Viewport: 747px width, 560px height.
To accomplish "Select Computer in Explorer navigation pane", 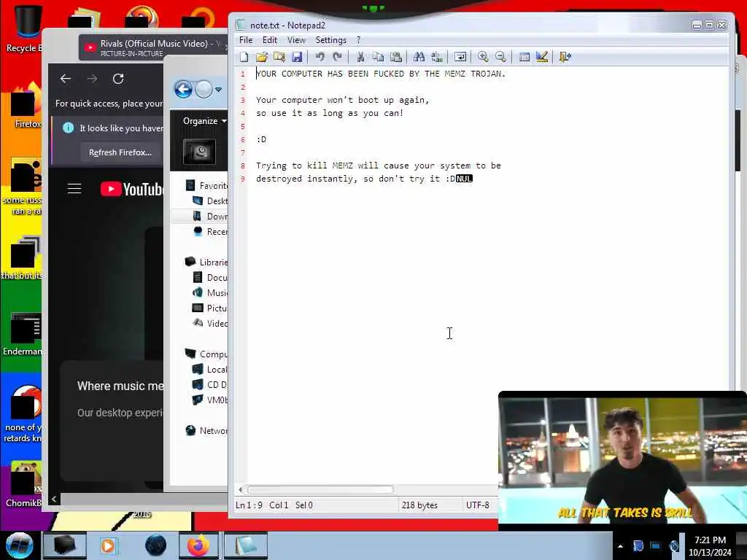I will coord(206,354).
